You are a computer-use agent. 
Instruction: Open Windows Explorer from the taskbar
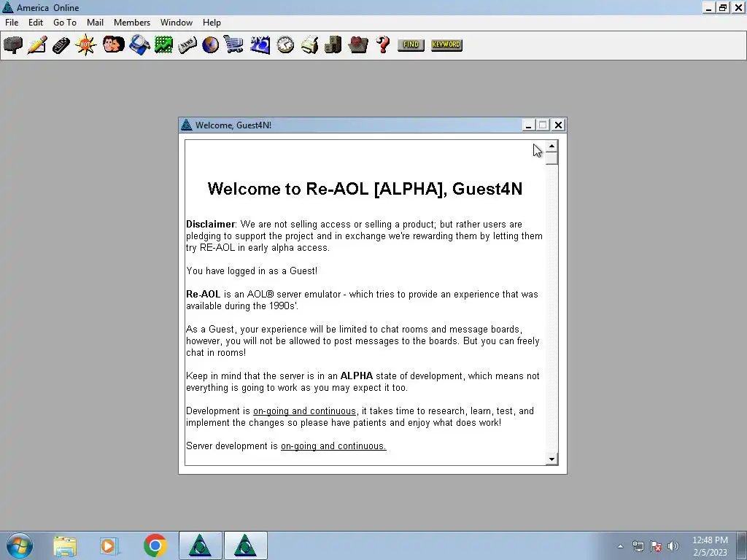(x=65, y=545)
